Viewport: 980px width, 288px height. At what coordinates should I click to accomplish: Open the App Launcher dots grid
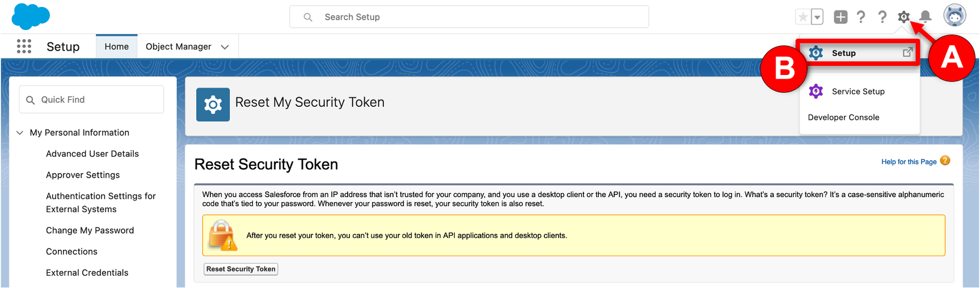point(24,46)
